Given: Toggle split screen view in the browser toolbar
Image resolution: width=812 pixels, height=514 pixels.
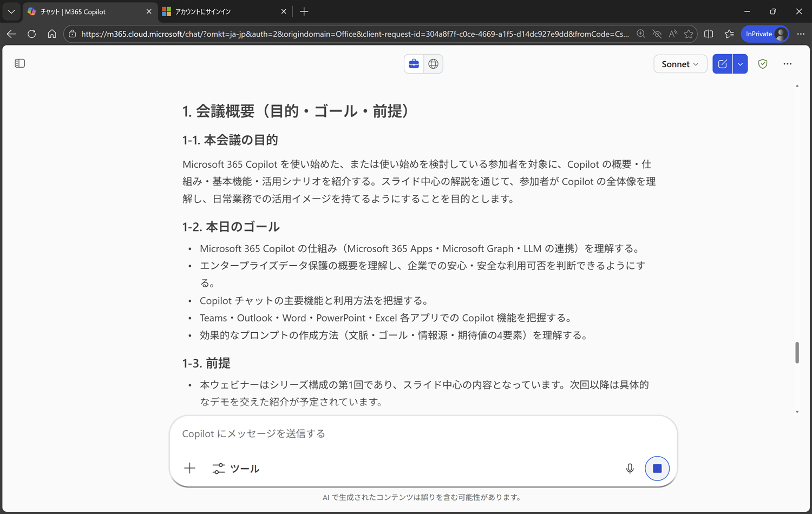Looking at the screenshot, I should 709,34.
